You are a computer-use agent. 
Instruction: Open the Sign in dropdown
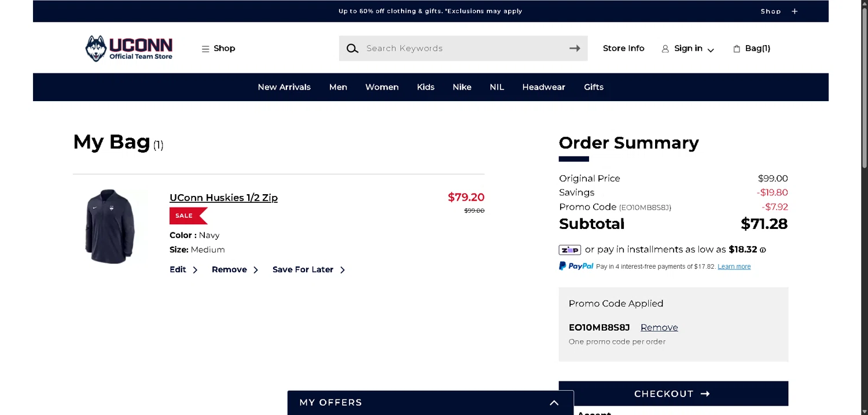click(688, 49)
